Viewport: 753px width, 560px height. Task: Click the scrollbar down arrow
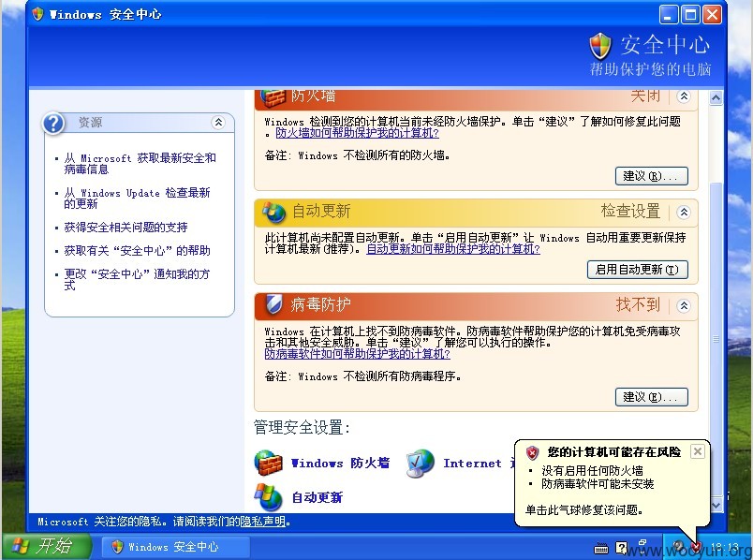716,505
